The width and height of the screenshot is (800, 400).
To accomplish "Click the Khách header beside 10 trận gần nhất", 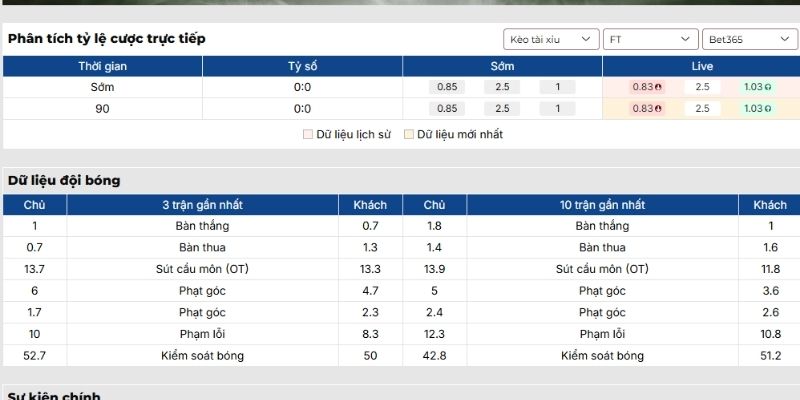I will (x=770, y=205).
